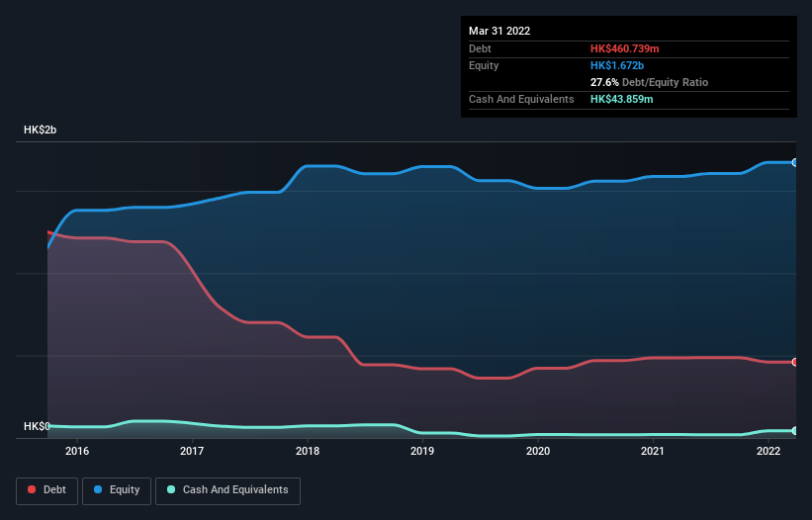The width and height of the screenshot is (812, 520).
Task: Click the 2022 x-axis label
Action: coord(768,451)
